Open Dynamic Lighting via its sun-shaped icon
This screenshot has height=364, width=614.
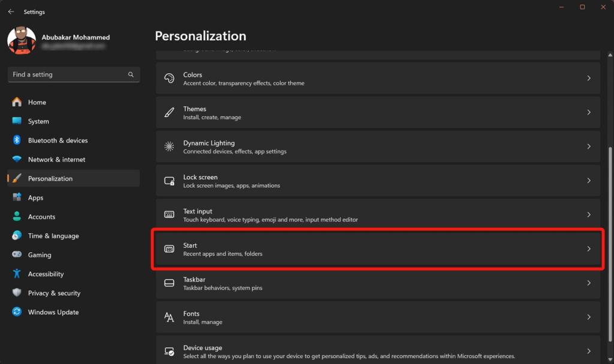coord(168,146)
